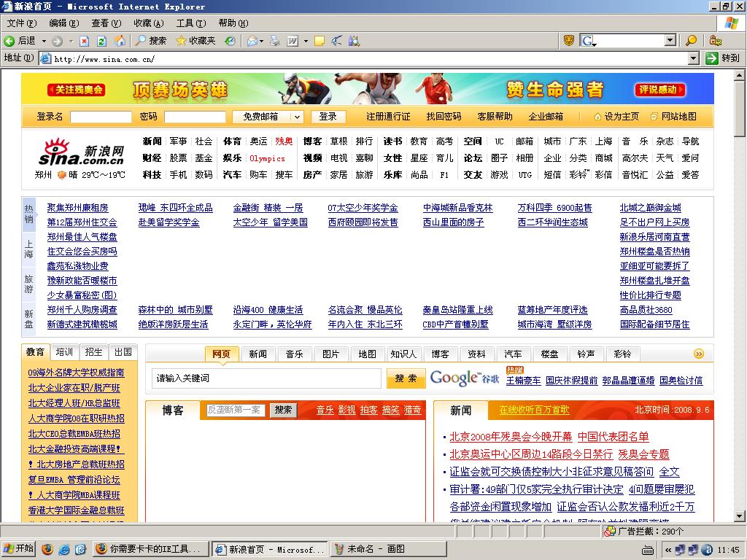Refresh the page with green arrows icon
This screenshot has width=747, height=560.
101,41
